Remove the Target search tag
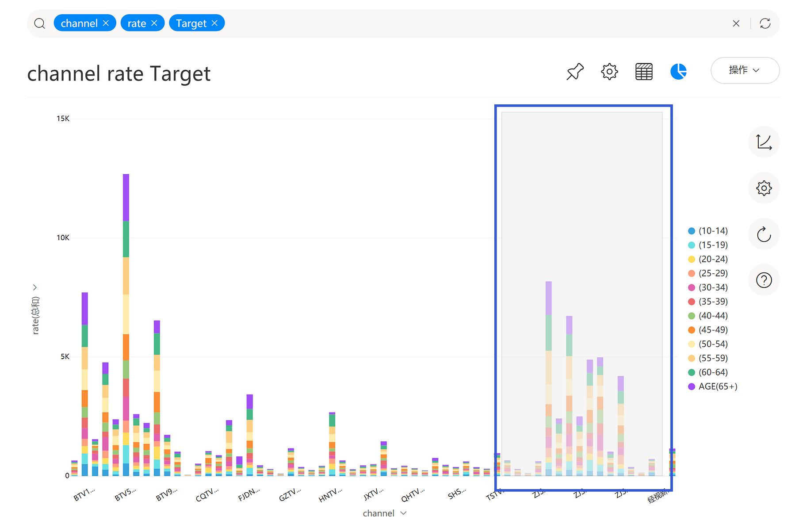 (214, 23)
